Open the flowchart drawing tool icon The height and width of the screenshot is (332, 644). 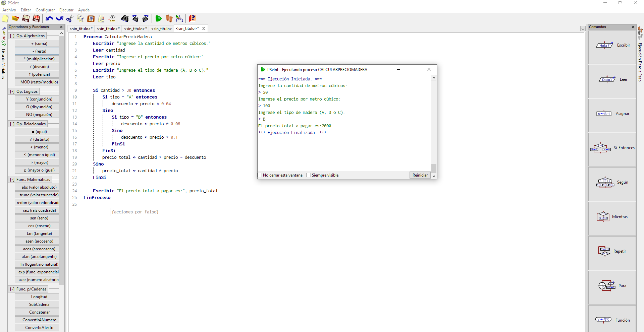click(x=179, y=18)
